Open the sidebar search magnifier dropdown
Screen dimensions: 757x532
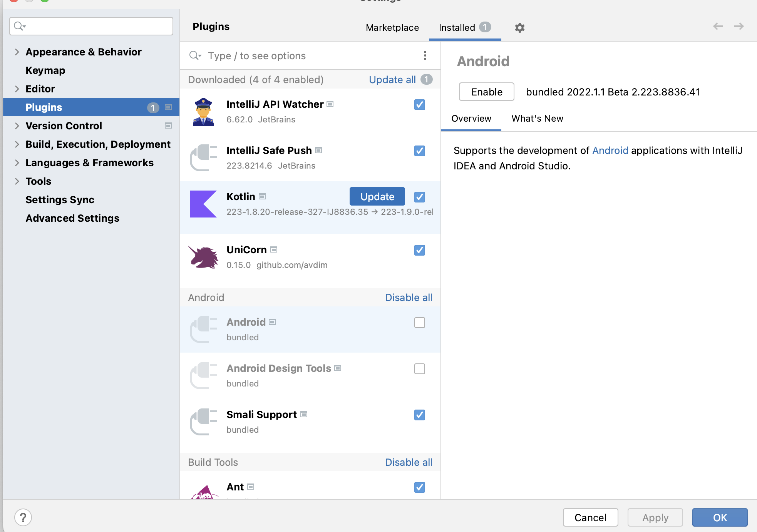click(x=20, y=26)
